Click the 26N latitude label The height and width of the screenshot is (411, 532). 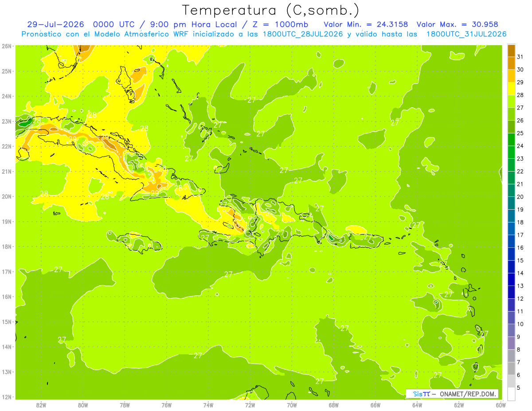click(7, 46)
